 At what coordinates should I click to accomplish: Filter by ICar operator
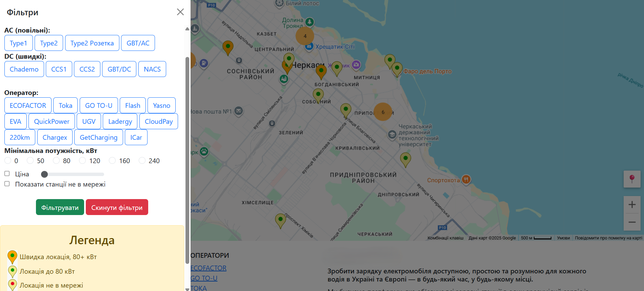136,137
